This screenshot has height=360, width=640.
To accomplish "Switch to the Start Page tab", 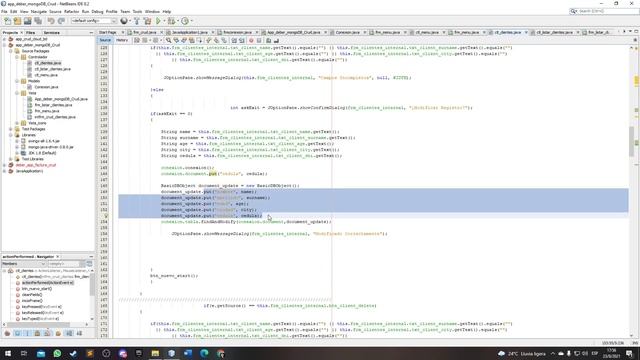I will tap(108, 32).
